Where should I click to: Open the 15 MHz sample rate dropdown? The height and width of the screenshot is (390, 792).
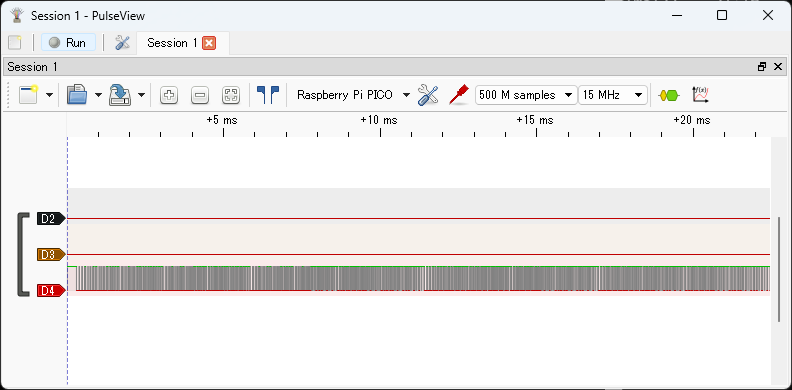point(613,95)
